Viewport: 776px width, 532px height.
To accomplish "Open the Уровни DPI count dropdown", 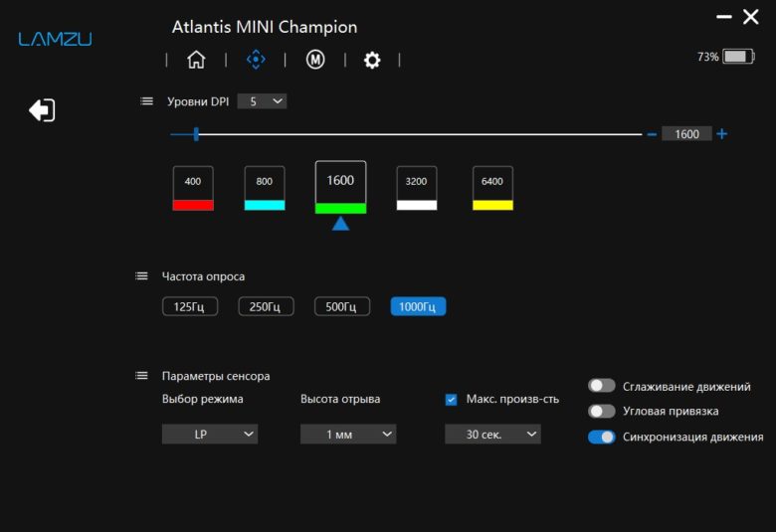I will coord(262,101).
